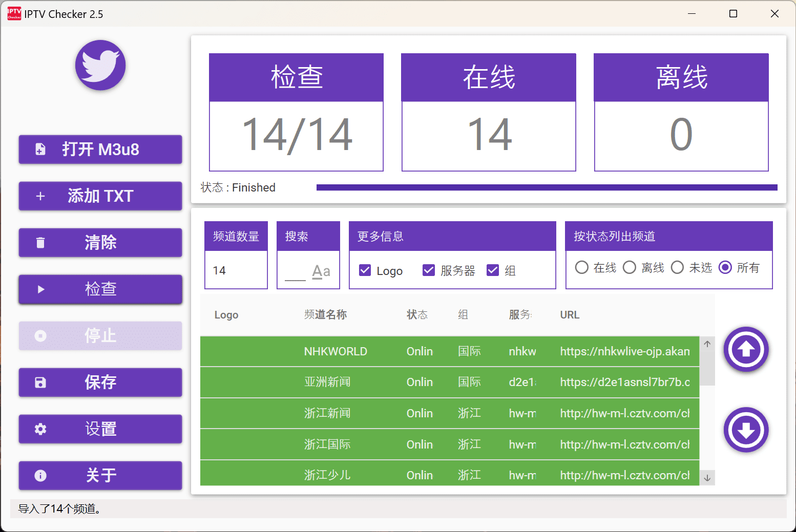Disable the 服务器 checkbox
This screenshot has width=796, height=532.
click(429, 270)
